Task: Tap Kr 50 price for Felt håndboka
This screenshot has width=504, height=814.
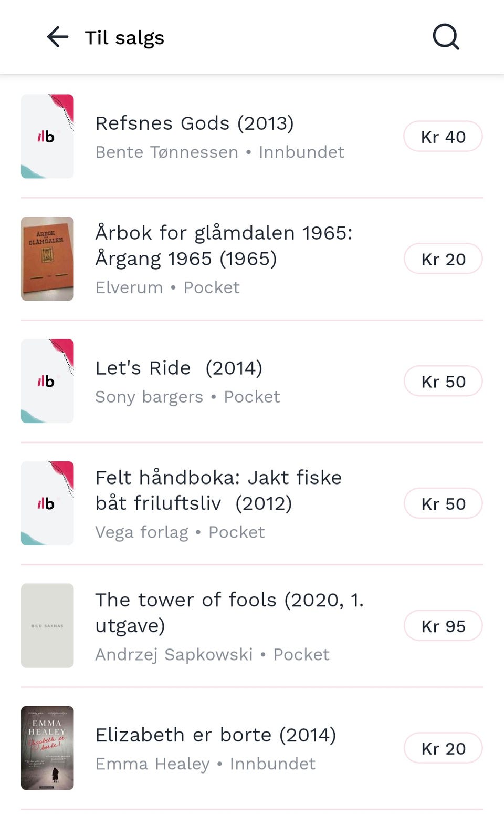Action: pos(443,504)
